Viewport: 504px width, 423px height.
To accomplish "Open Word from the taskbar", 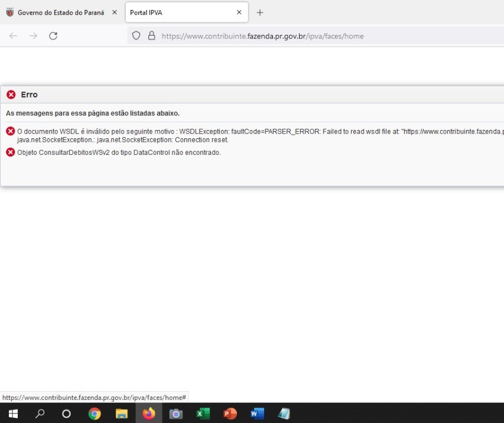I will (257, 414).
